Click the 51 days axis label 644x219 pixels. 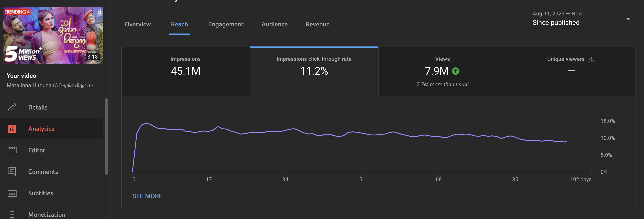(362, 179)
